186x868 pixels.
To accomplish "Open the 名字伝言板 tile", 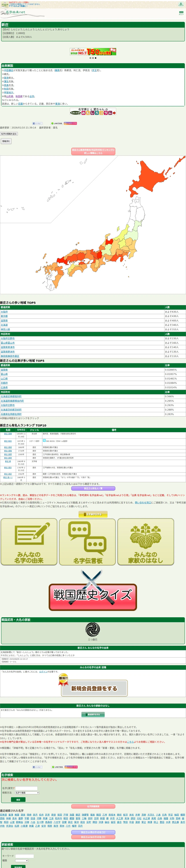I will coord(87,541).
